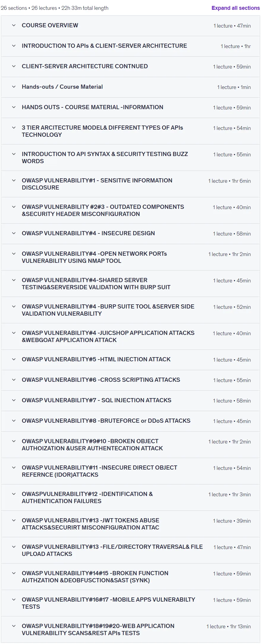Open INTRODUCTION TO API SYNTAX & SECURITY section
The height and width of the screenshot is (644, 261).
point(130,158)
